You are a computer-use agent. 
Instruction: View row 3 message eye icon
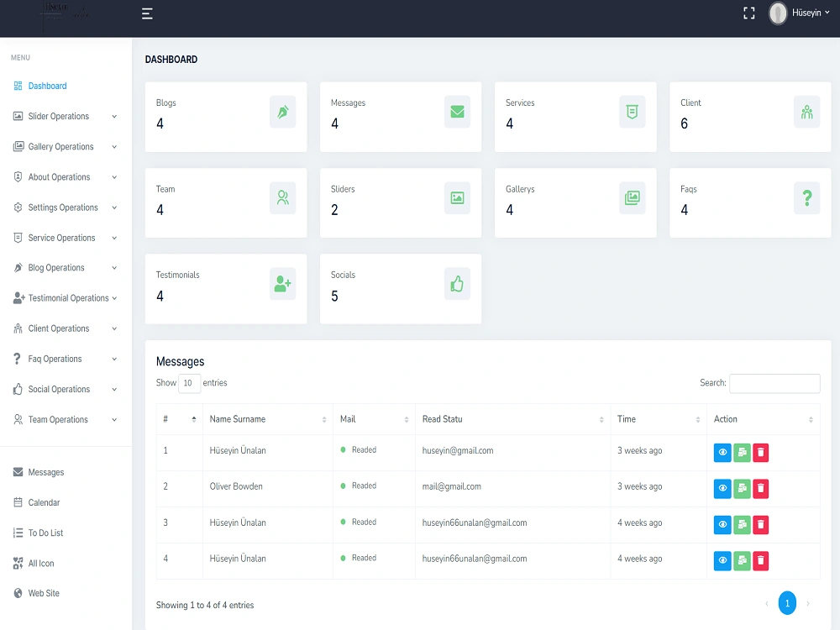[x=722, y=525]
